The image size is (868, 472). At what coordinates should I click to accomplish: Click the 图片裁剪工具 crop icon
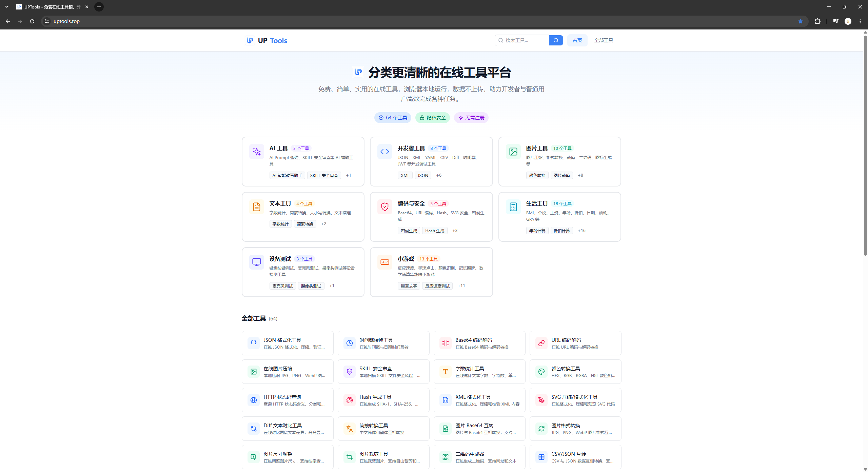click(x=349, y=457)
